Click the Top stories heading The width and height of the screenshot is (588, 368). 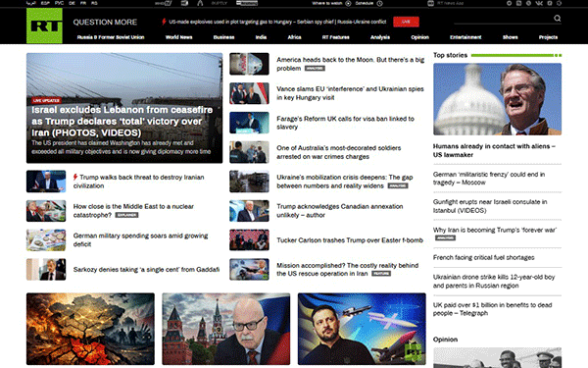[450, 55]
